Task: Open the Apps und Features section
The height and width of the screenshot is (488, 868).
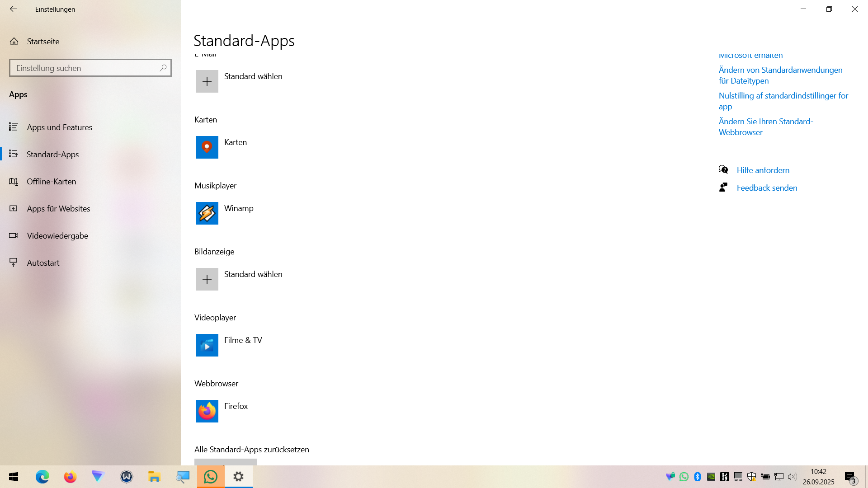Action: (x=59, y=127)
